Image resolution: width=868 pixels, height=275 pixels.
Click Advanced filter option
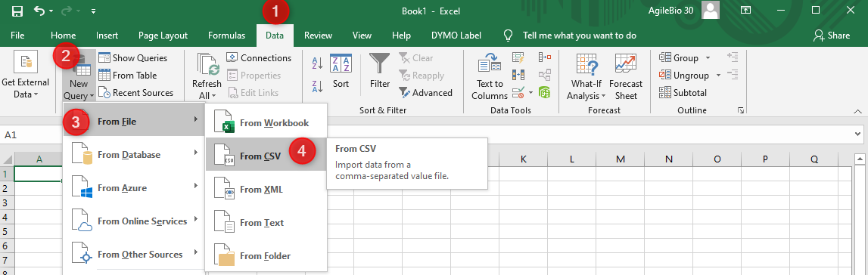pos(425,93)
